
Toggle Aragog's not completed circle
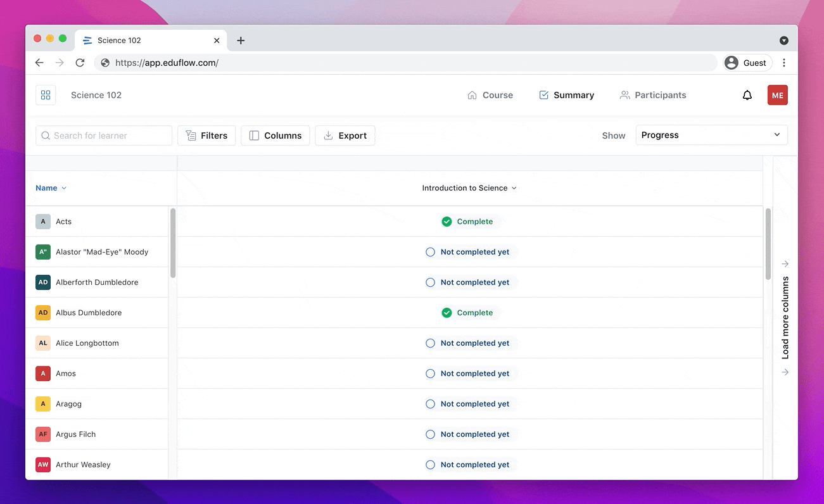(430, 403)
